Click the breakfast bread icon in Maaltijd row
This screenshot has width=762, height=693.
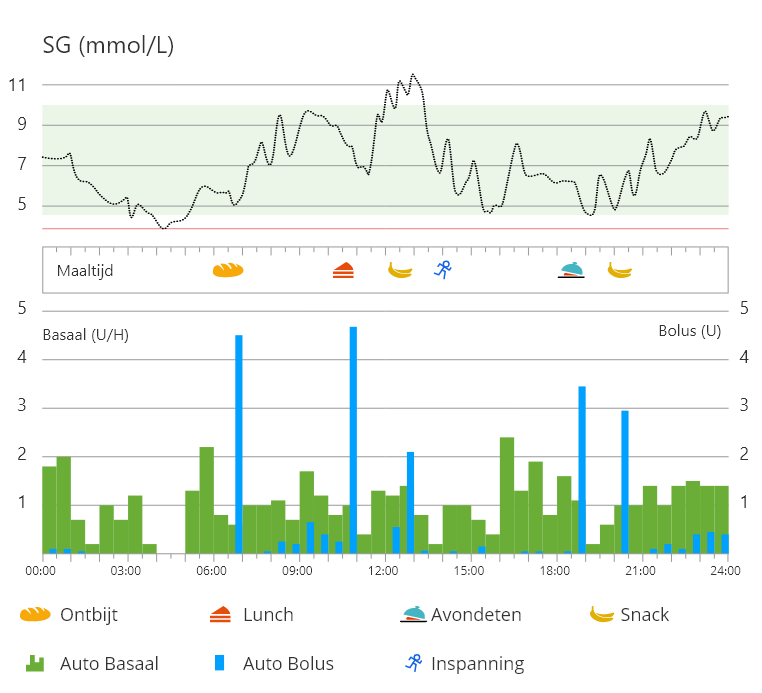[x=228, y=270]
